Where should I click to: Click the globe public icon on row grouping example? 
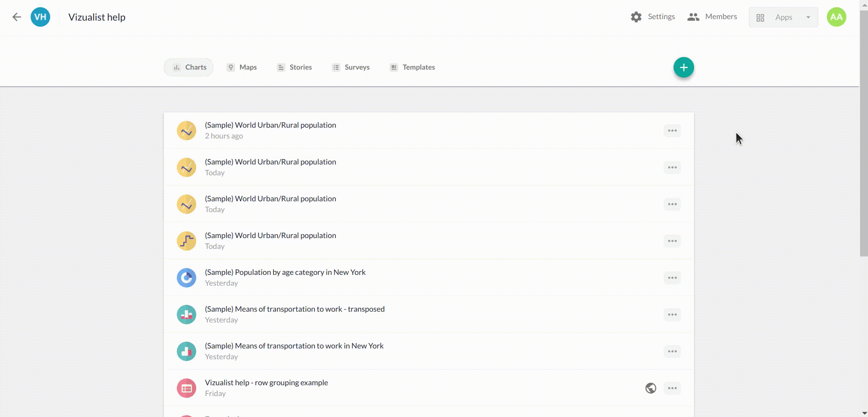point(650,388)
